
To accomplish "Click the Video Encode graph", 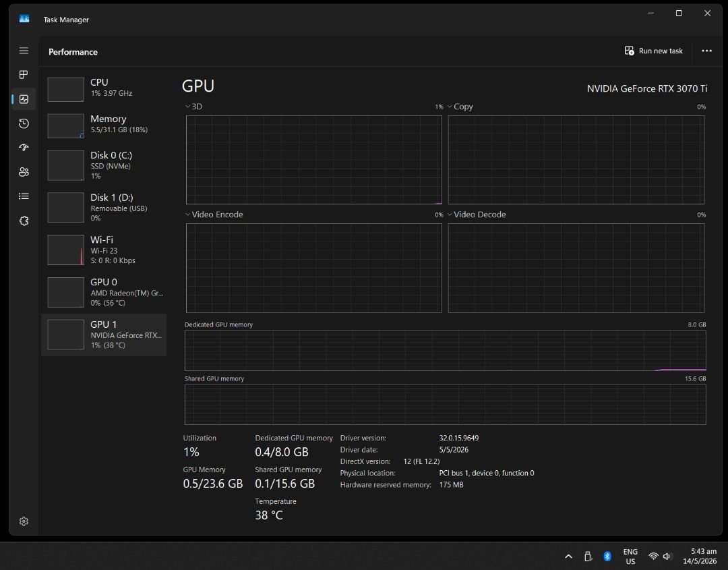I will [x=314, y=268].
